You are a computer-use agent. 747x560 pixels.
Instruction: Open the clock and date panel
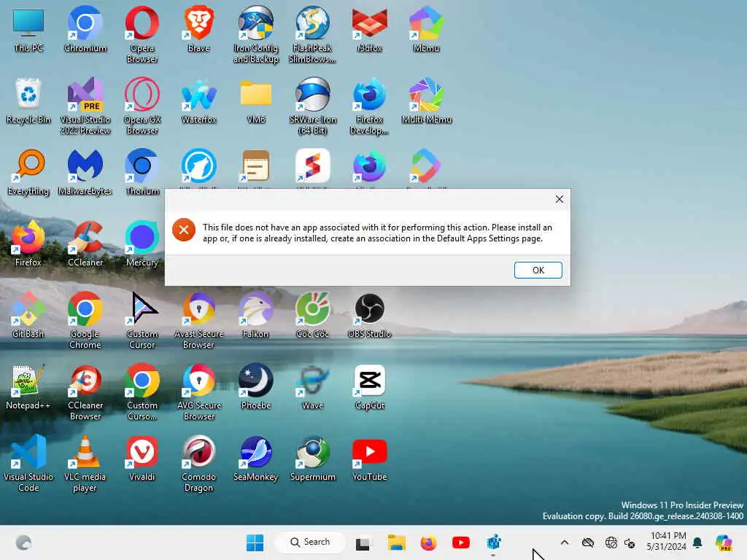coord(666,542)
